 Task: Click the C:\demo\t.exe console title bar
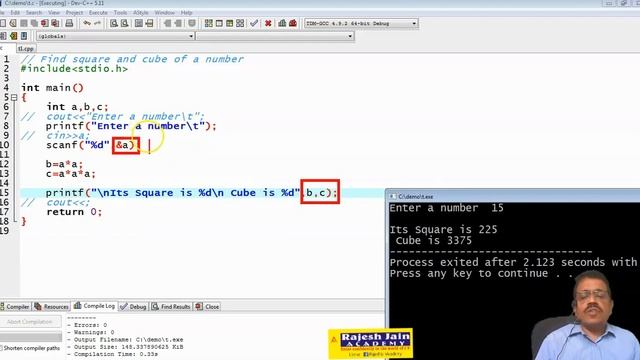pos(513,196)
